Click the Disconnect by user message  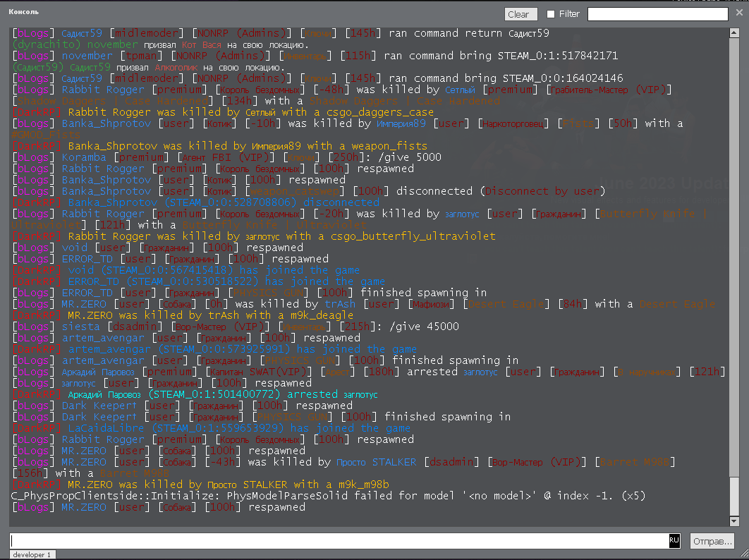coord(540,191)
